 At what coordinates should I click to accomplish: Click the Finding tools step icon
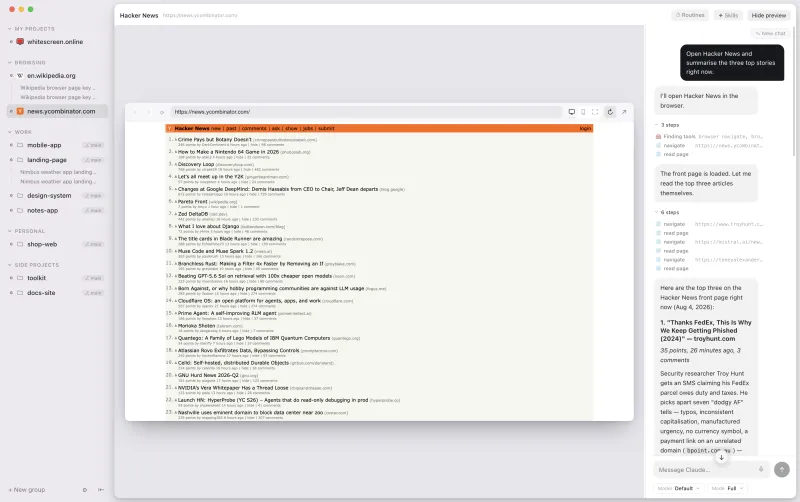658,137
